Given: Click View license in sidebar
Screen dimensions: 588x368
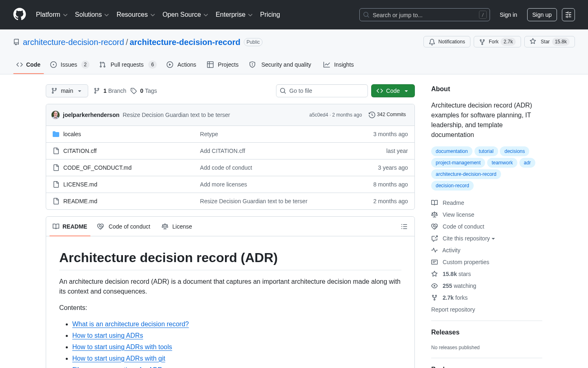Looking at the screenshot, I should click(x=453, y=215).
